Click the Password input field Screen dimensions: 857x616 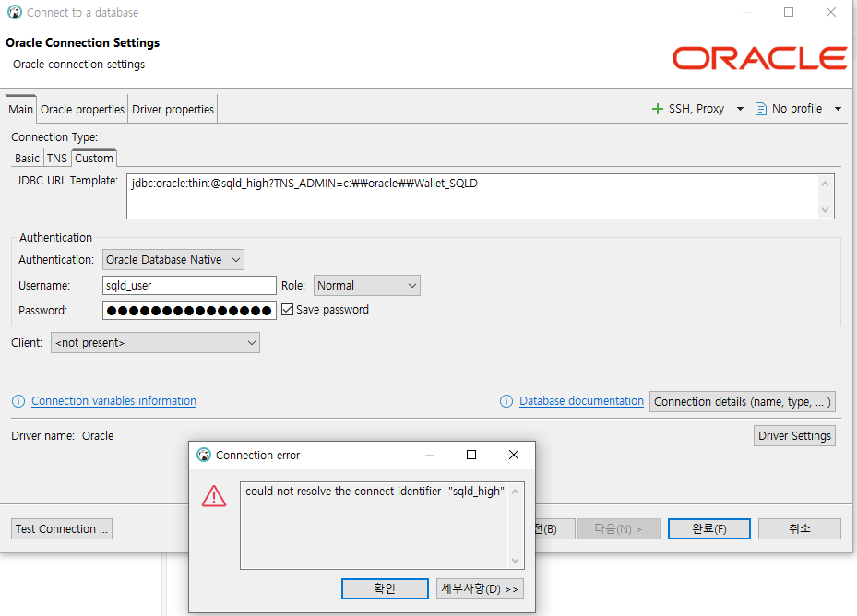(x=189, y=311)
